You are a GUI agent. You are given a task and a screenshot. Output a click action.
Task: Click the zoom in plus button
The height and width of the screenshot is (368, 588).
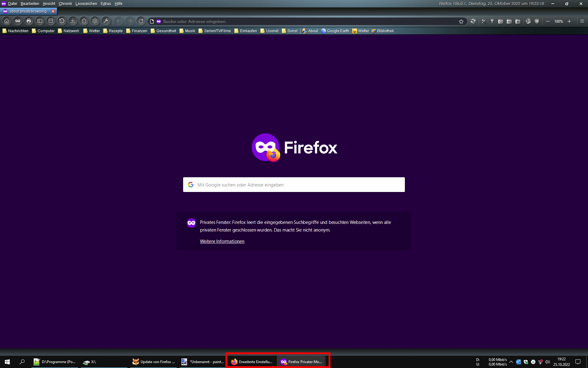[569, 21]
